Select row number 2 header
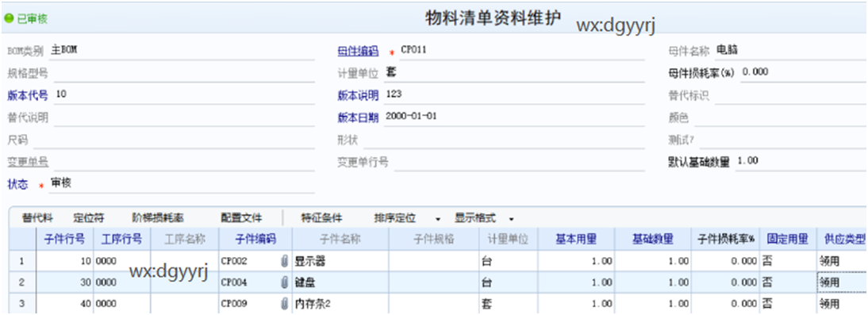Image resolution: width=868 pixels, height=315 pixels. (x=22, y=282)
